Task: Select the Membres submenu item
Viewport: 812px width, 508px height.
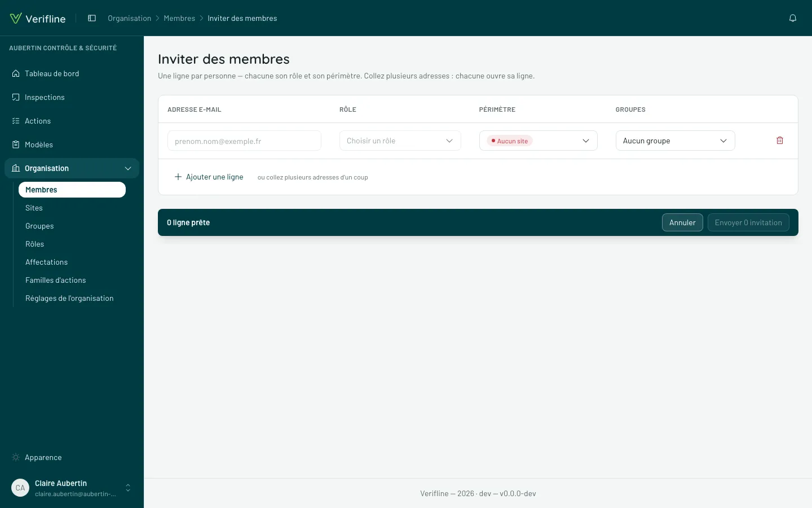Action: click(72, 190)
